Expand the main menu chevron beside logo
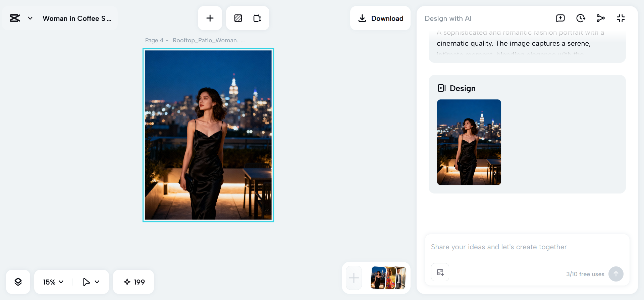 tap(30, 18)
